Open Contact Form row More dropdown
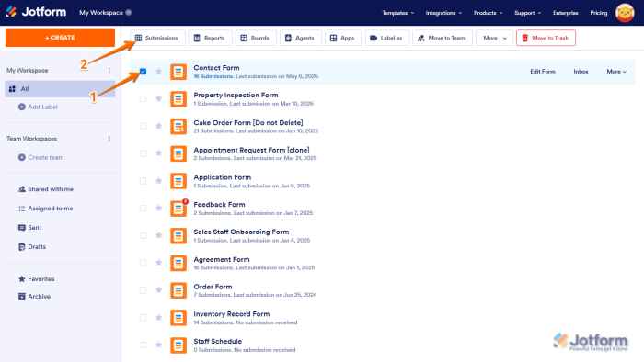 (x=616, y=72)
